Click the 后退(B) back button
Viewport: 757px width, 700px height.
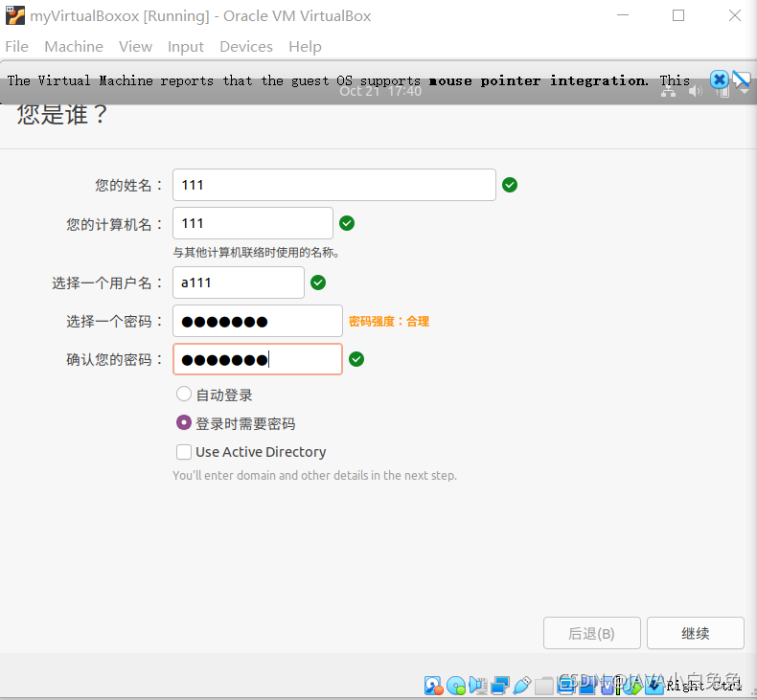pyautogui.click(x=592, y=633)
